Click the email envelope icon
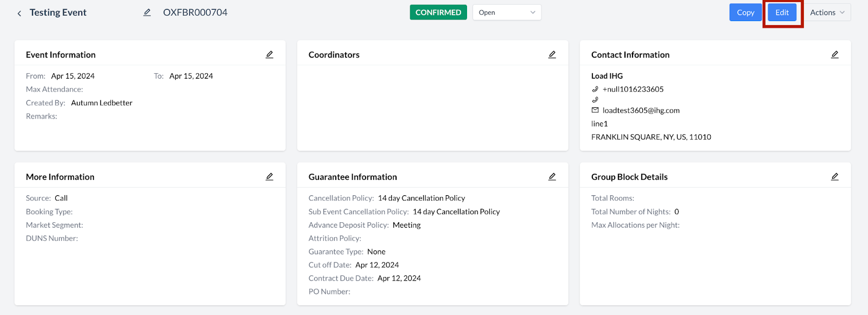 pyautogui.click(x=595, y=110)
